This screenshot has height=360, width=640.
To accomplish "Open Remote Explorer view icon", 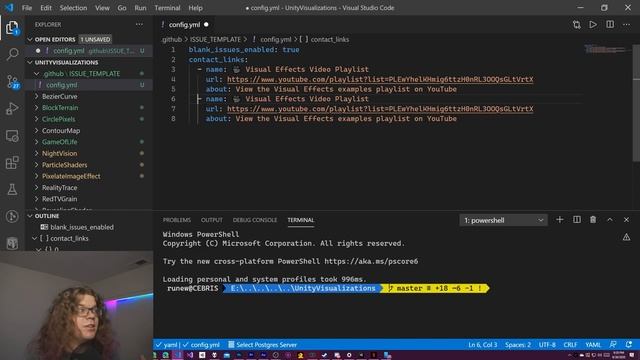I will point(12,136).
